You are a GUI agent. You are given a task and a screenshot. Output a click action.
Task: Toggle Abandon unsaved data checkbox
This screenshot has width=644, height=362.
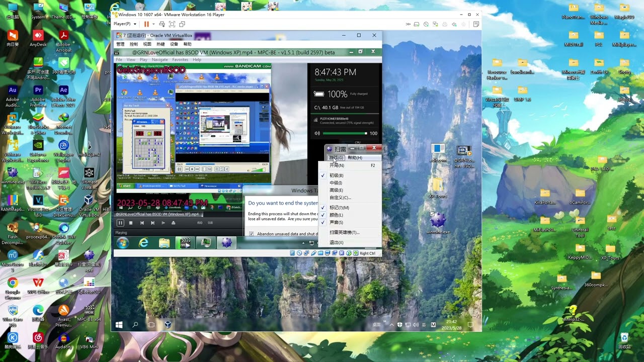[x=252, y=234]
